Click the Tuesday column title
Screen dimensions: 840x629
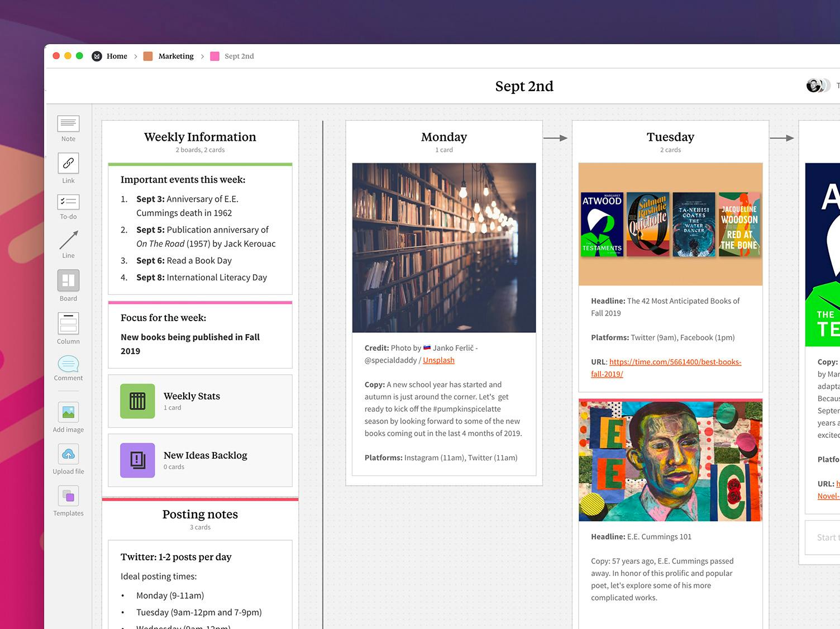point(670,137)
